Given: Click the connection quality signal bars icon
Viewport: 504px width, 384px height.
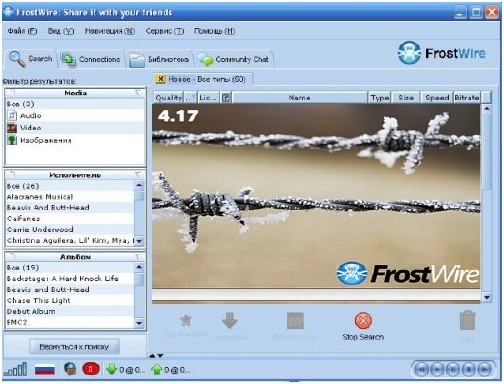Looking at the screenshot, I should click(x=15, y=369).
